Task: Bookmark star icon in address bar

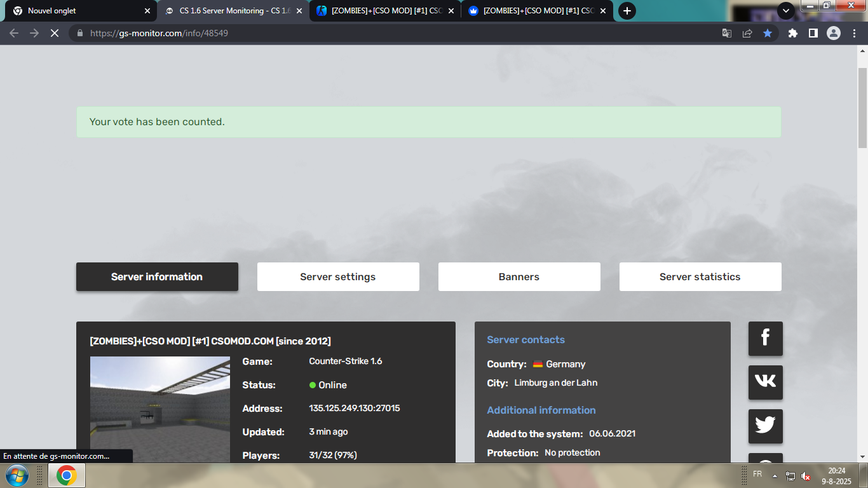Action: [768, 33]
